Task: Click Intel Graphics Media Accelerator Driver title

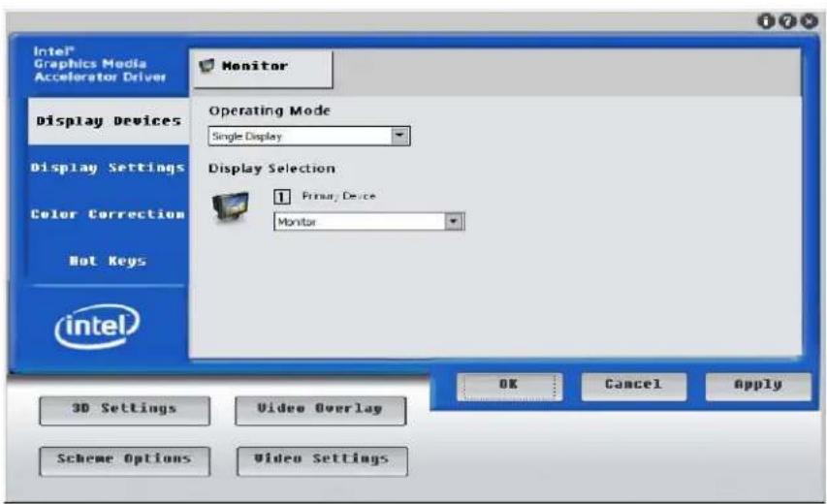Action: [x=100, y=64]
